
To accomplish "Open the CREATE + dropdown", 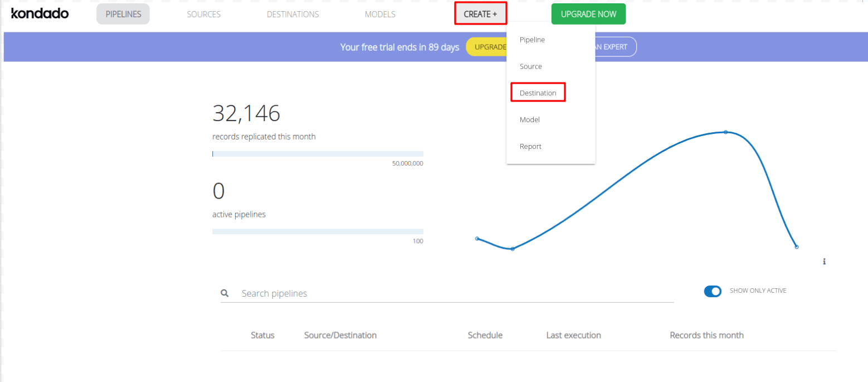I will (x=480, y=14).
